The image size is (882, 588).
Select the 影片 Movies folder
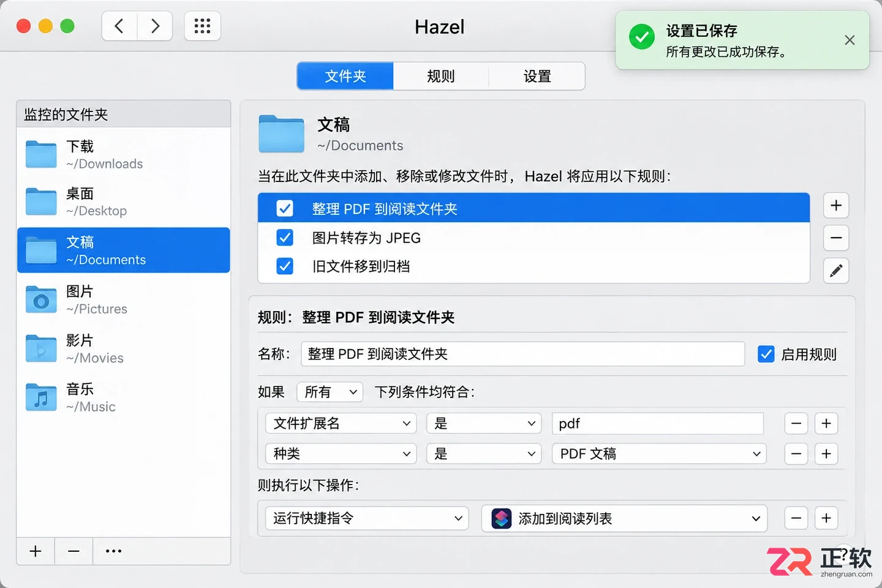click(x=124, y=349)
